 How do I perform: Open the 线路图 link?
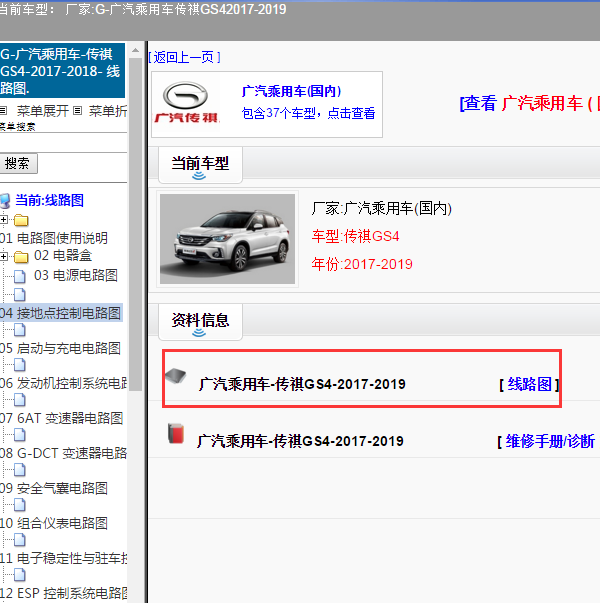tap(529, 384)
